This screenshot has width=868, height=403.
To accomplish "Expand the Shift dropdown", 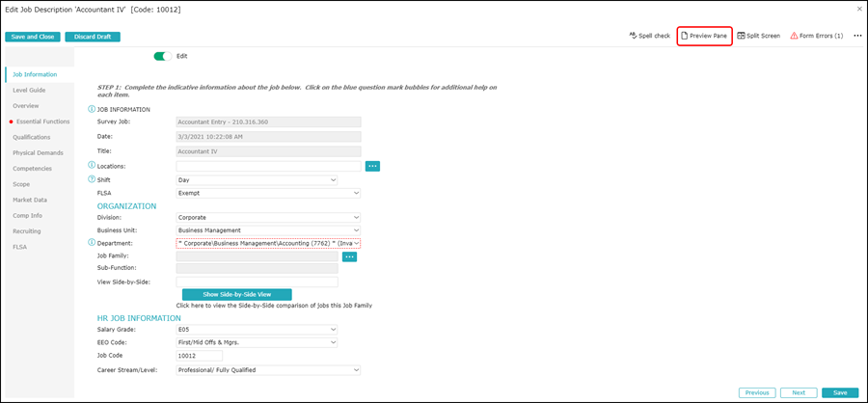I will 257,179.
